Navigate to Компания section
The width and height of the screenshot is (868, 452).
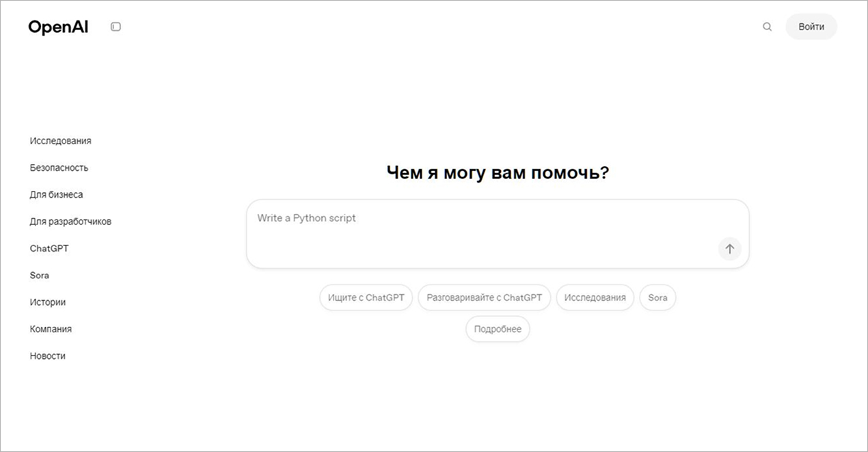[x=51, y=329]
